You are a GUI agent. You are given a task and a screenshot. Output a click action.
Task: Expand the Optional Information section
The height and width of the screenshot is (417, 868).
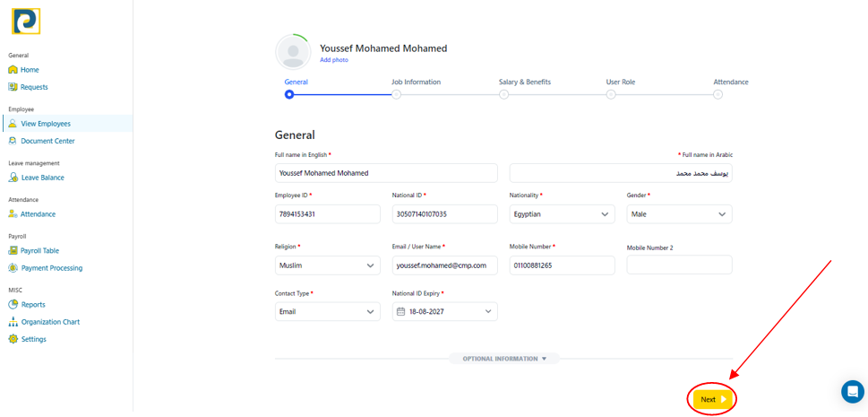pyautogui.click(x=505, y=359)
